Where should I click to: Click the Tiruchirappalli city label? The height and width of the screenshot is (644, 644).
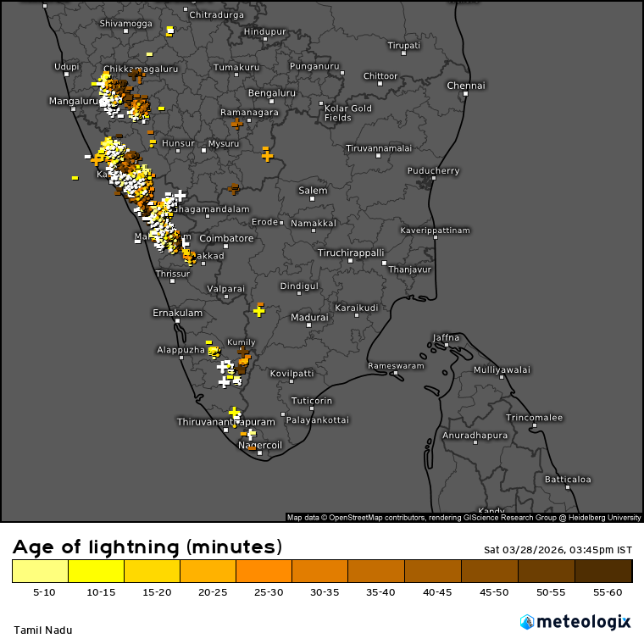[x=351, y=253]
